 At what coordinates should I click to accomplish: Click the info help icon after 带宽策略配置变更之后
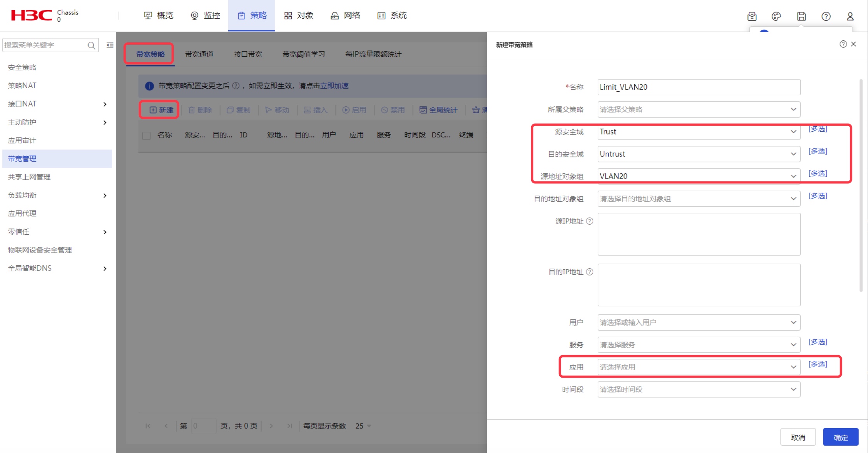[236, 86]
